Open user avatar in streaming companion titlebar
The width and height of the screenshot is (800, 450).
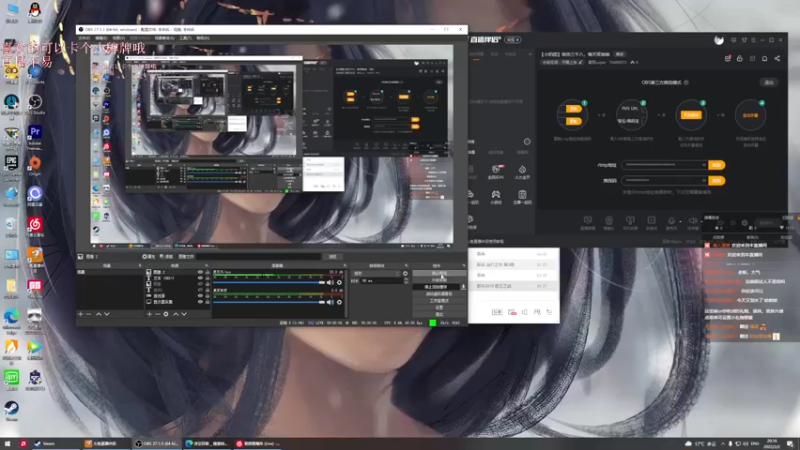[x=719, y=40]
